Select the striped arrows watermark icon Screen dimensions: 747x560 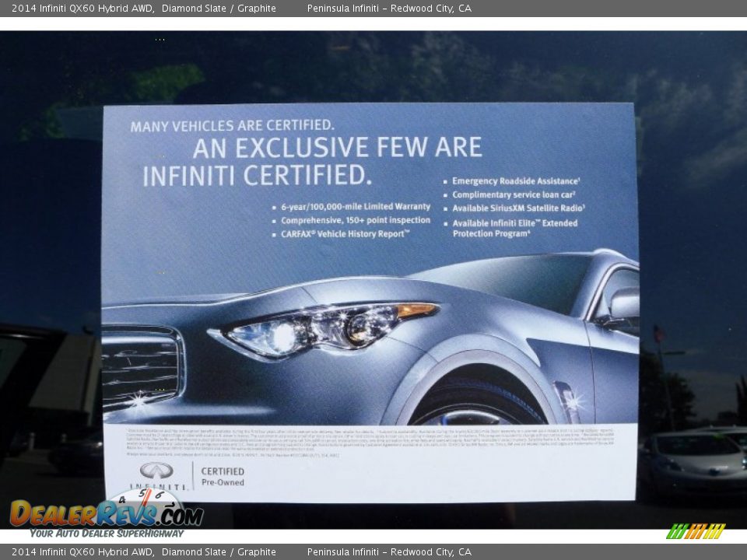click(695, 532)
